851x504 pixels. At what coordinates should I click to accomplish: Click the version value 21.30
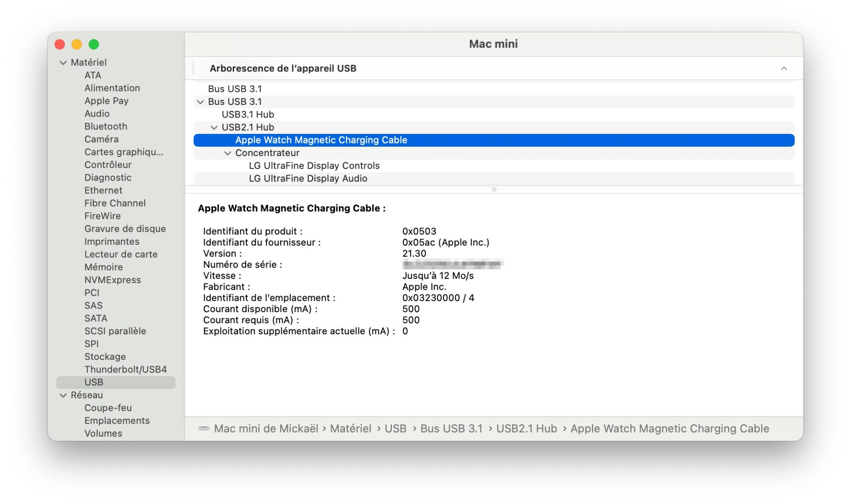click(x=414, y=254)
